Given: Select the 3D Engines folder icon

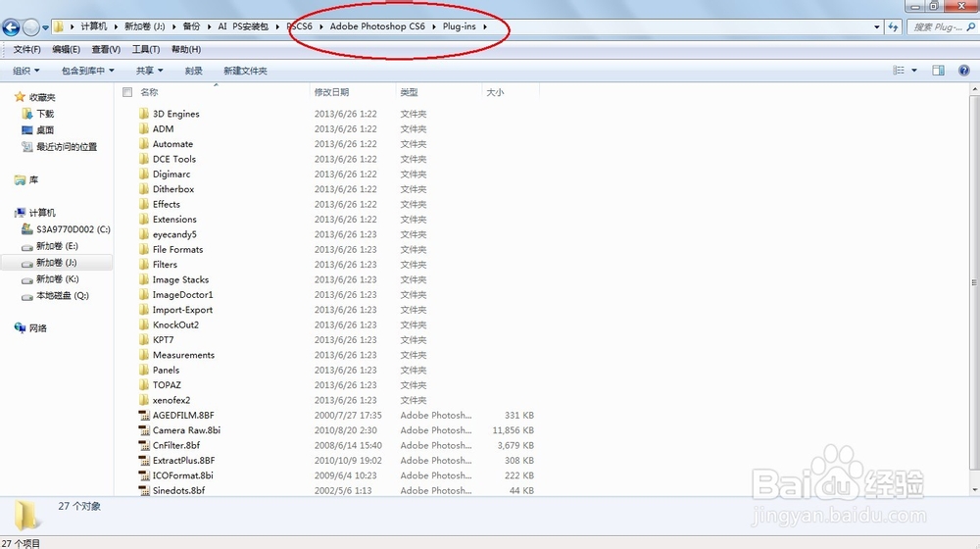Looking at the screenshot, I should coord(144,113).
